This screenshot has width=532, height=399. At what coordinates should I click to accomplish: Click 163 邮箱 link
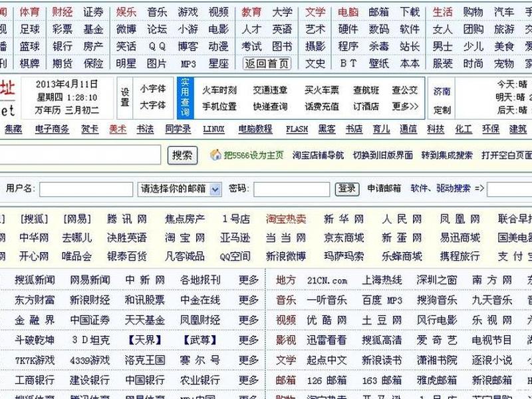(382, 380)
